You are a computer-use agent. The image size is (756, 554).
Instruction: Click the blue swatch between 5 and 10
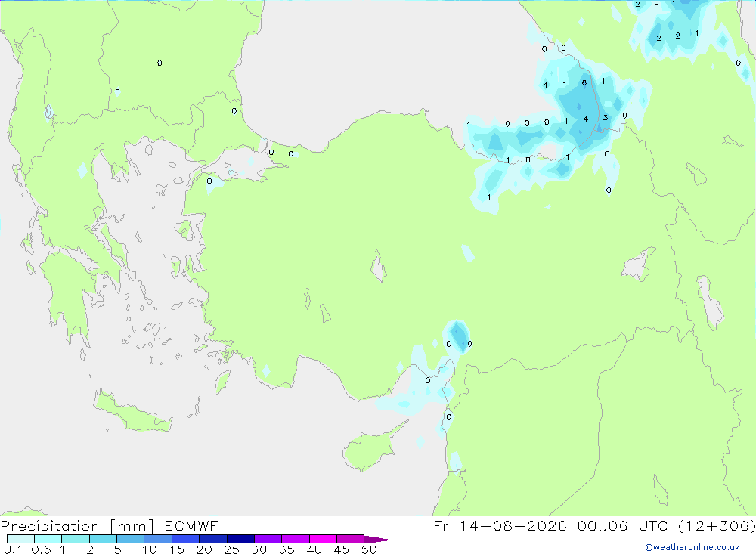point(131,539)
